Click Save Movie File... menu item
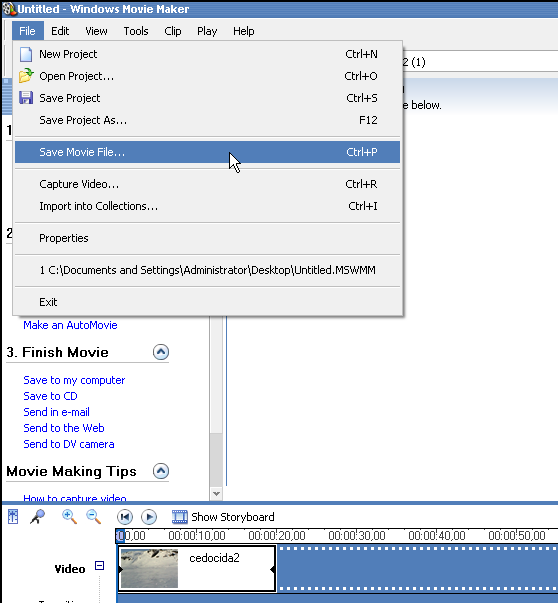 pos(207,152)
